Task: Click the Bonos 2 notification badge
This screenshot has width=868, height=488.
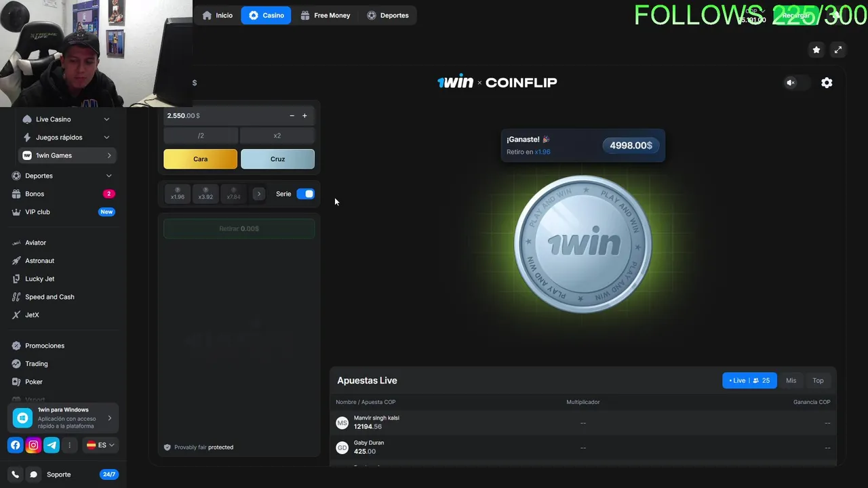Action: (x=108, y=194)
